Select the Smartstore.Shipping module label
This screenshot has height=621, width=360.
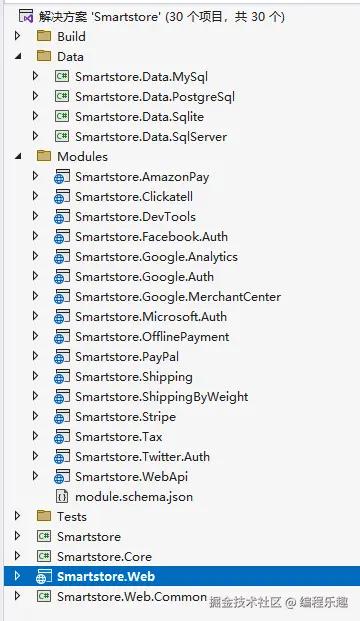(x=133, y=377)
